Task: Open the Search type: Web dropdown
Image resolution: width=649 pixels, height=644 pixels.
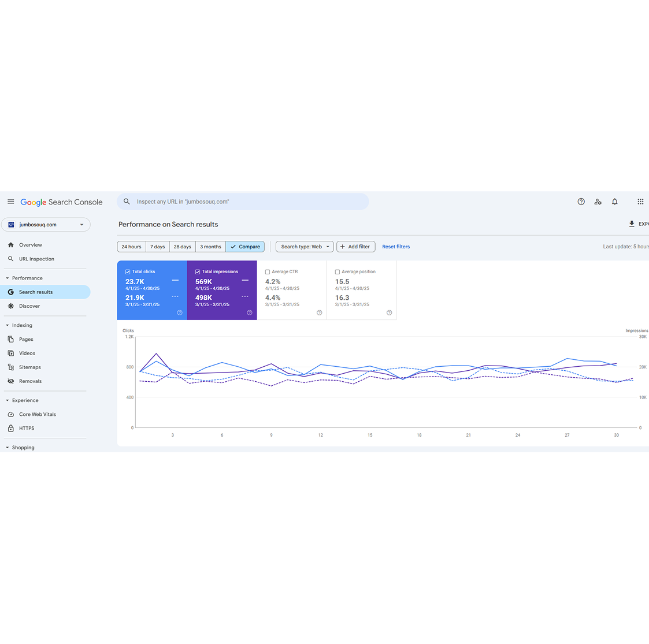Action: (305, 247)
